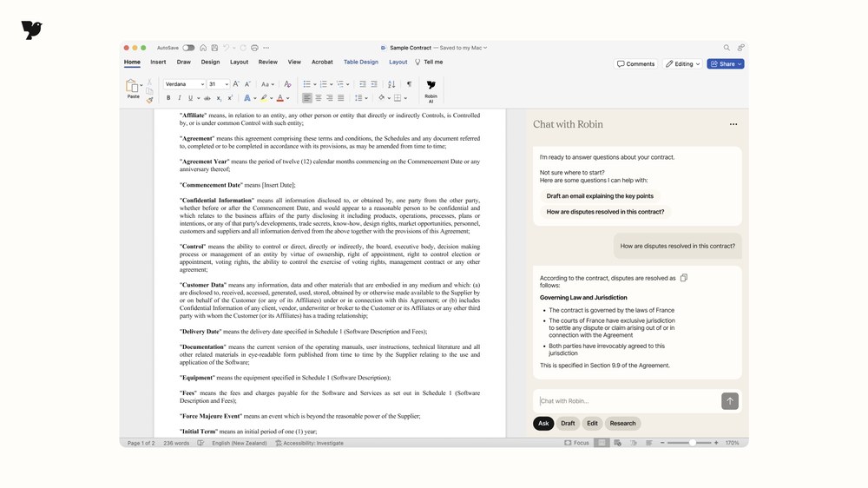Switch to the Acrobat tab

pyautogui.click(x=322, y=62)
